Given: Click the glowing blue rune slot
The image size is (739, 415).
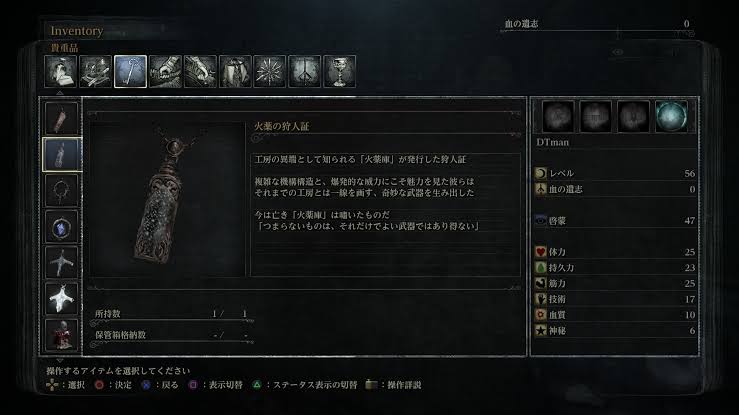Looking at the screenshot, I should point(671,116).
